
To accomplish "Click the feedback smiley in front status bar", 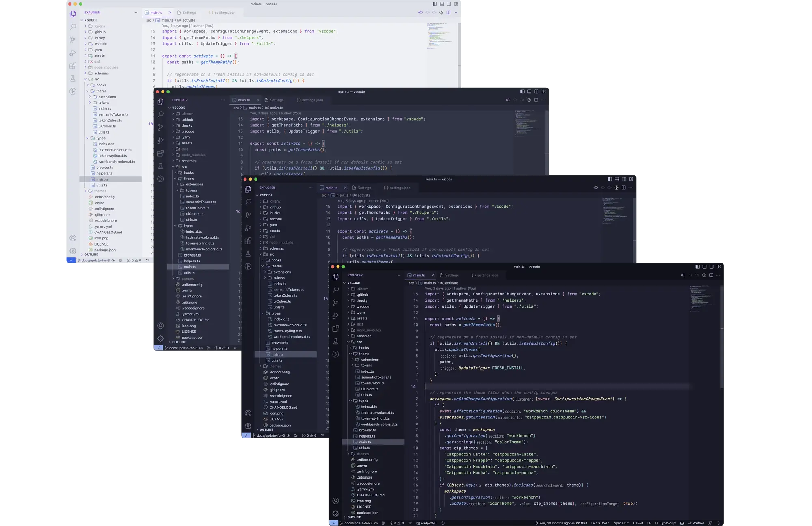I will pos(443,523).
